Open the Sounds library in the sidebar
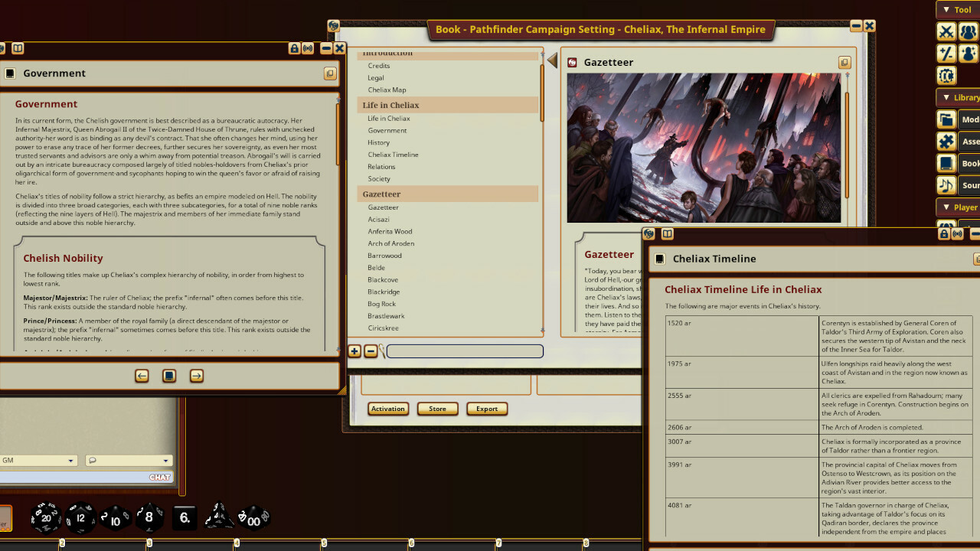Viewport: 980px width, 551px height. click(946, 185)
